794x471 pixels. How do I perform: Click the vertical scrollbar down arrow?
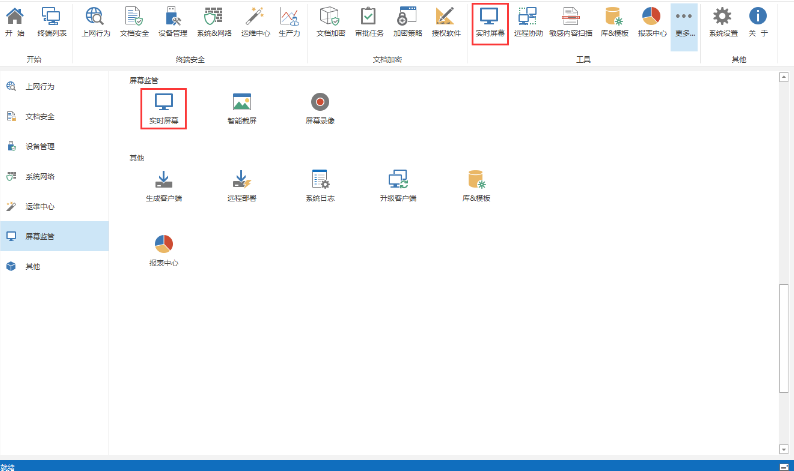(786, 450)
